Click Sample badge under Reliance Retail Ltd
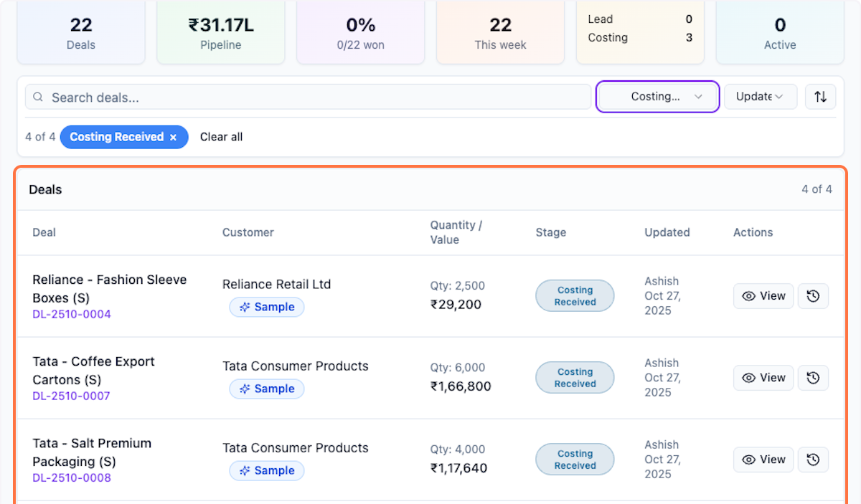This screenshot has width=861, height=504. [x=267, y=307]
